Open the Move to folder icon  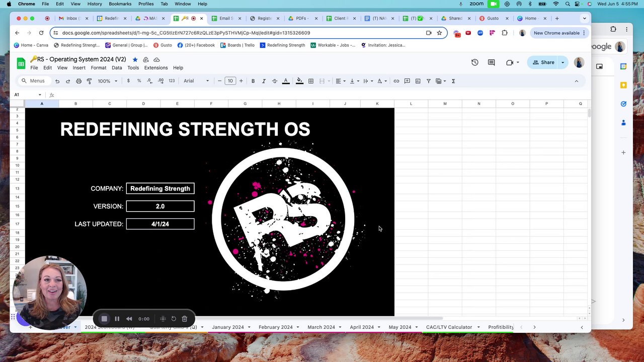(x=146, y=59)
